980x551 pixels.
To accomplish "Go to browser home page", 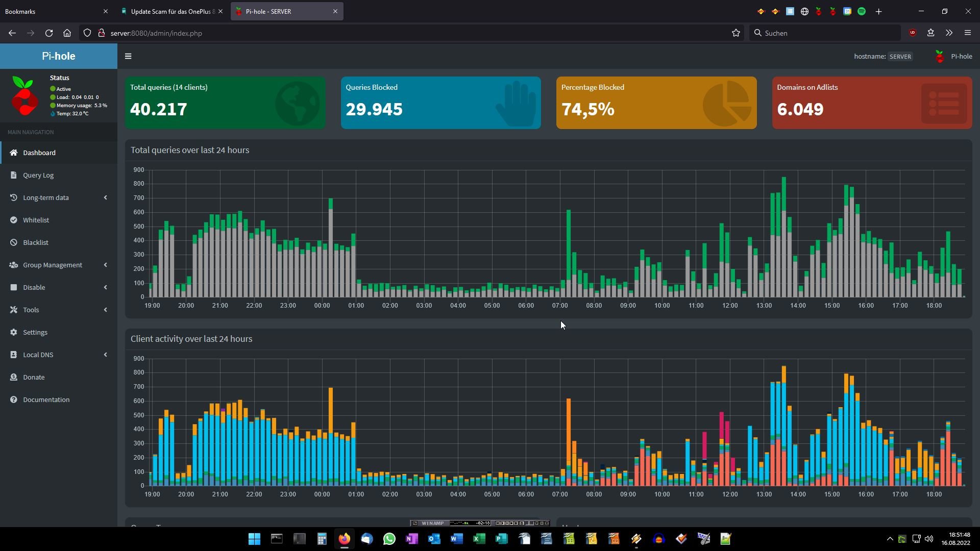I will tap(67, 33).
